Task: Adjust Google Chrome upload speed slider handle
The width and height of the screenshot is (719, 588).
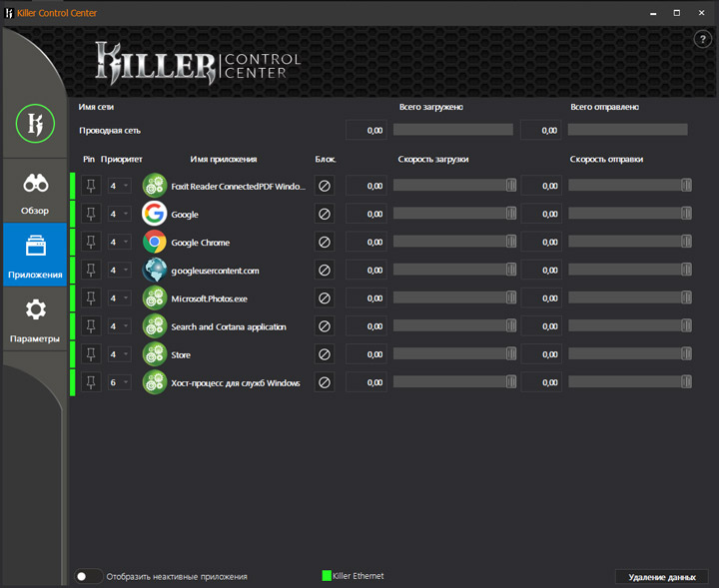Action: coord(686,242)
